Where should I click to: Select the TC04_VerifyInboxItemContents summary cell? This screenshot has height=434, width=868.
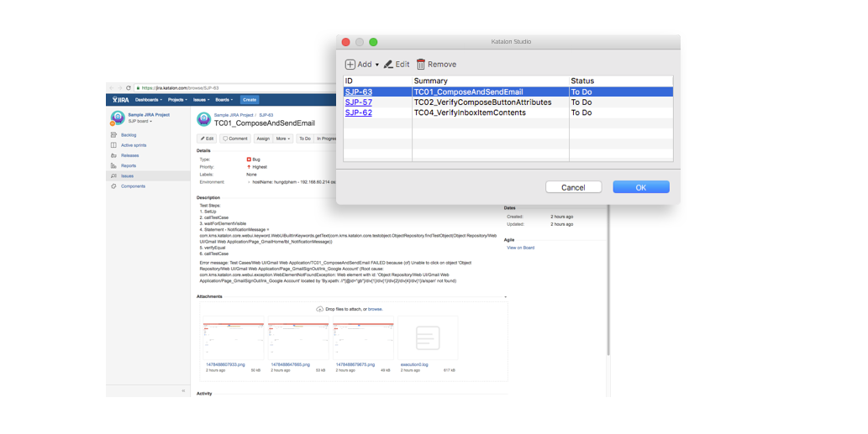(x=470, y=112)
